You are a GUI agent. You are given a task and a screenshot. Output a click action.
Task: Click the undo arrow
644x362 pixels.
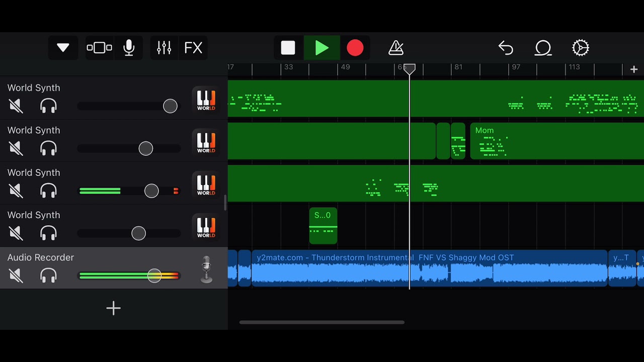click(x=506, y=48)
